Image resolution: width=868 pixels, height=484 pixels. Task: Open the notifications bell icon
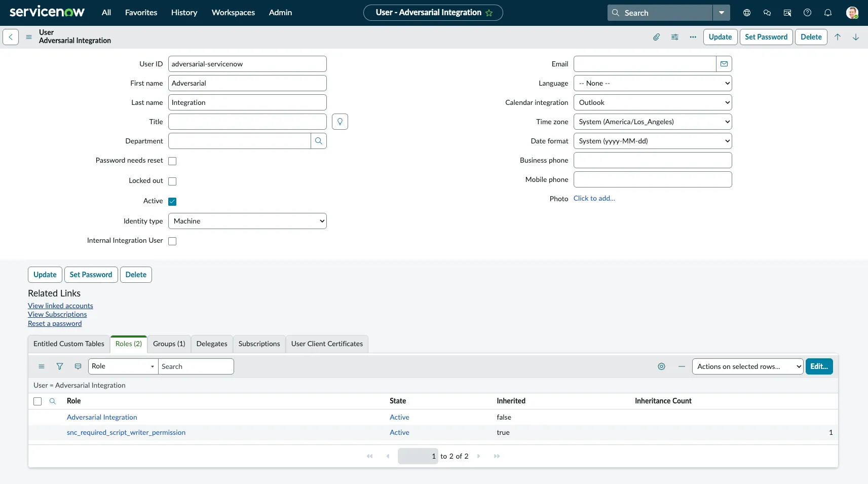[x=828, y=13]
